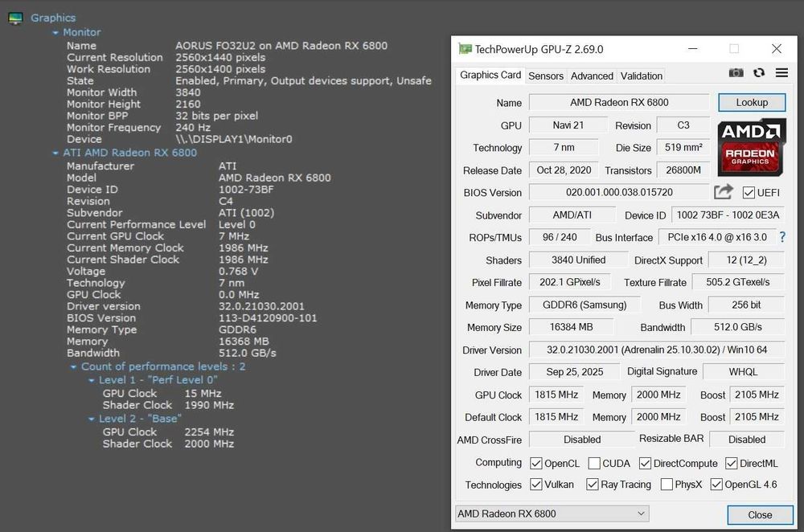Click the '\\.\DISPLAY1\Monitor0' device value

point(234,139)
